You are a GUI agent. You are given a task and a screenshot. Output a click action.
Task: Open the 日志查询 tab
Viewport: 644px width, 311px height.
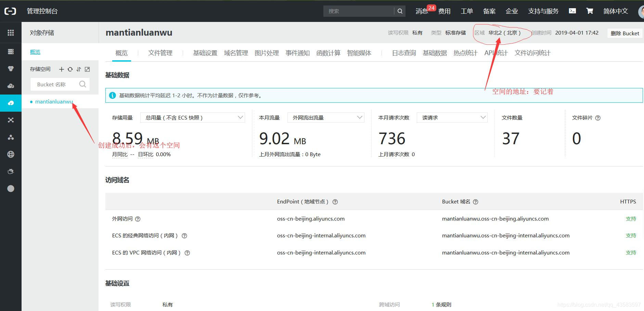[404, 53]
